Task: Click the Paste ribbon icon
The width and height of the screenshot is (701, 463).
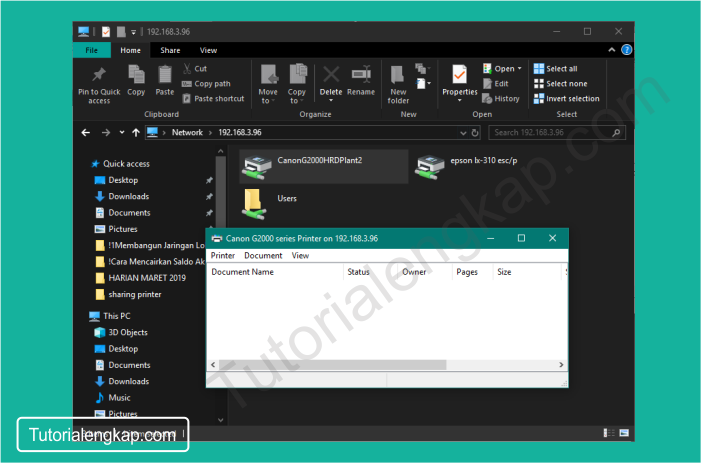Action: tap(165, 75)
